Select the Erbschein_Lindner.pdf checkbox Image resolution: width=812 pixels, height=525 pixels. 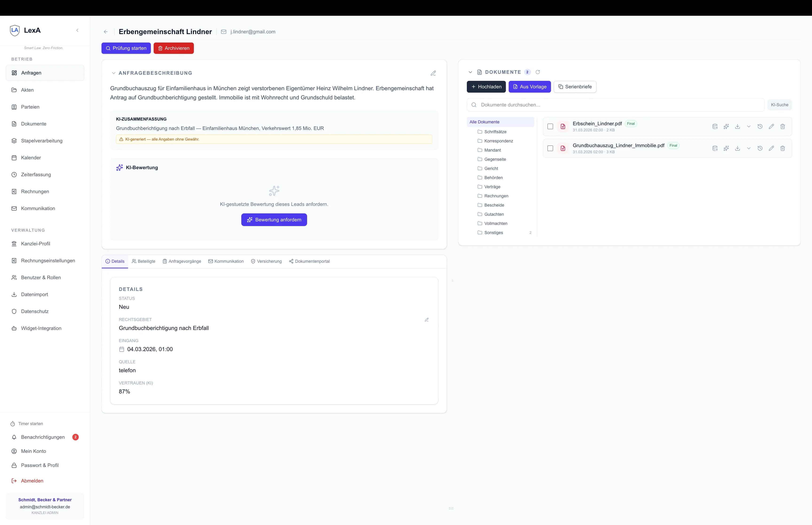coord(550,126)
